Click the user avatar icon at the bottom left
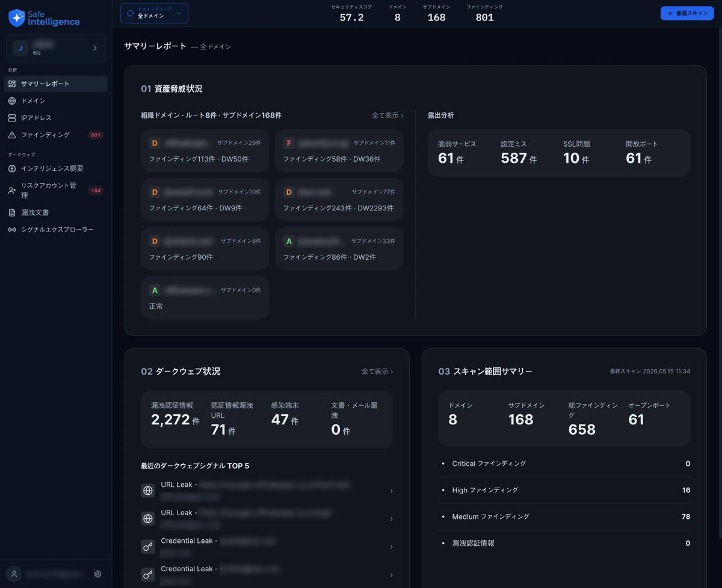722x588 pixels. point(14,574)
